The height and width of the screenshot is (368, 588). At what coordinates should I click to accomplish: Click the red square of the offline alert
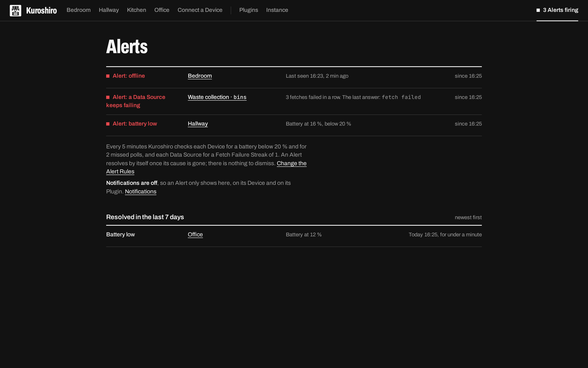[x=108, y=76]
